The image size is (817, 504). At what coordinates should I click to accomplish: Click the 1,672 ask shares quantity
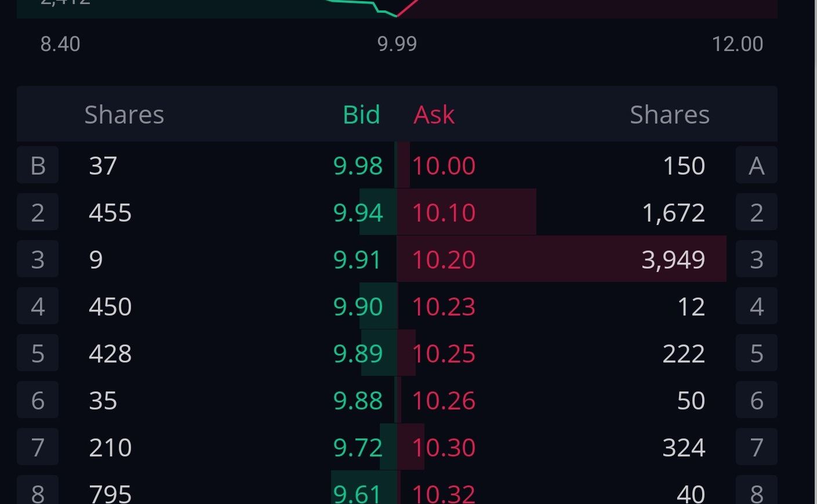(673, 213)
